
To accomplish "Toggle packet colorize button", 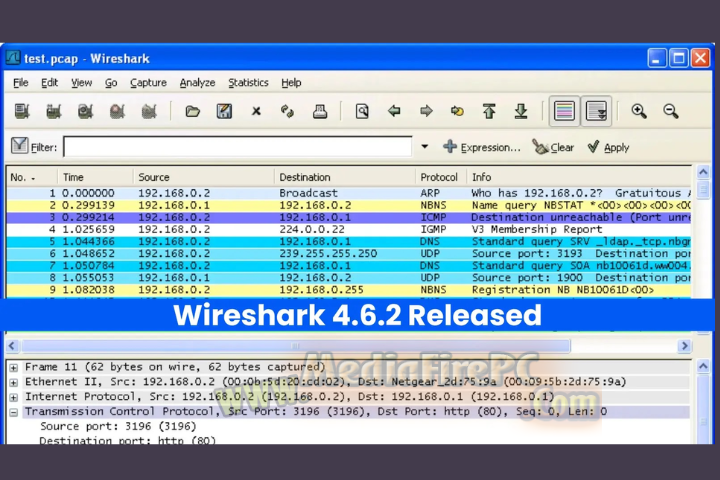I will pos(564,111).
